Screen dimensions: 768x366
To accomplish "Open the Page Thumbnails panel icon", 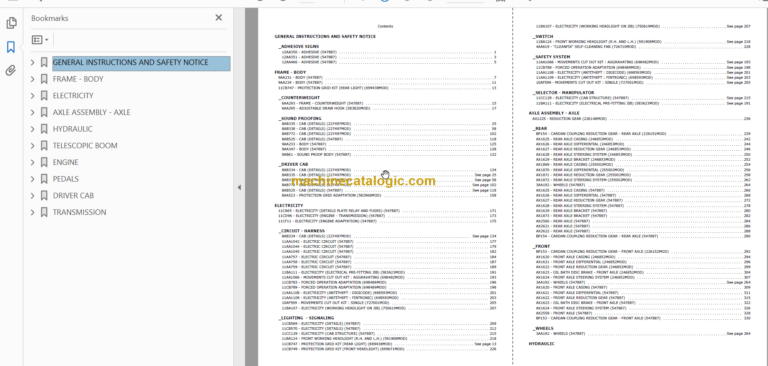I will [x=11, y=23].
